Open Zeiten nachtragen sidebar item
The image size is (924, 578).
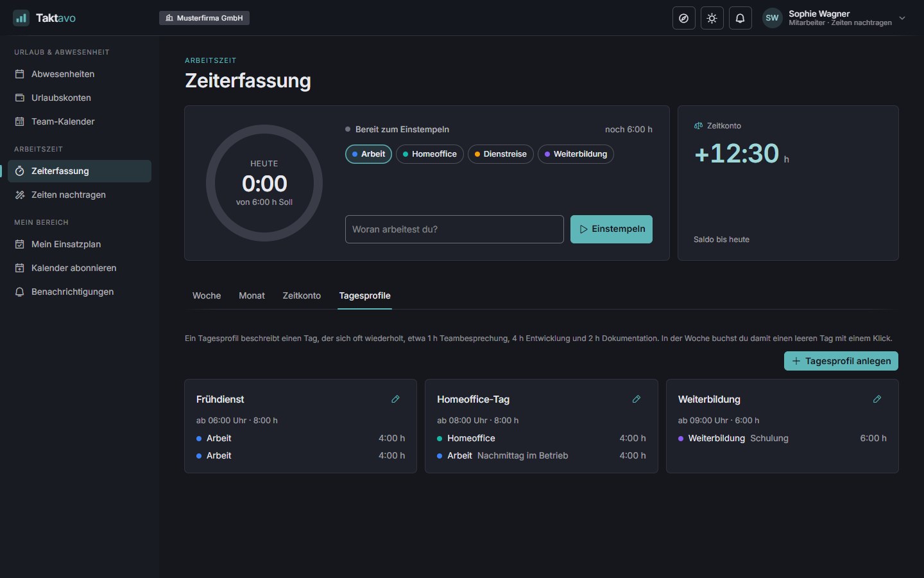pos(80,195)
